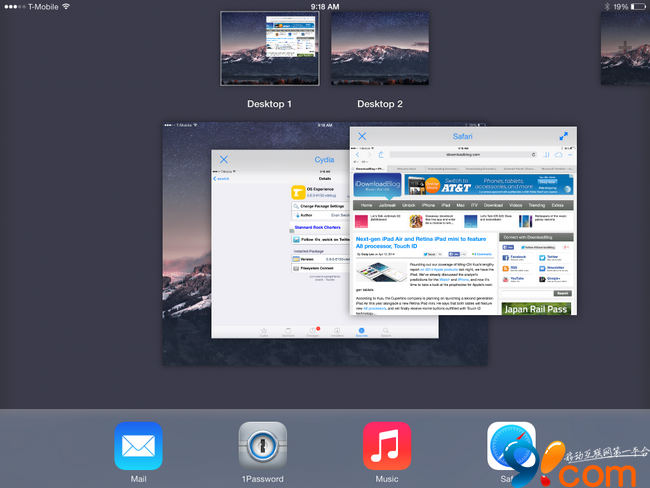Open the Mail app in the dock
This screenshot has width=650, height=488.
click(138, 446)
